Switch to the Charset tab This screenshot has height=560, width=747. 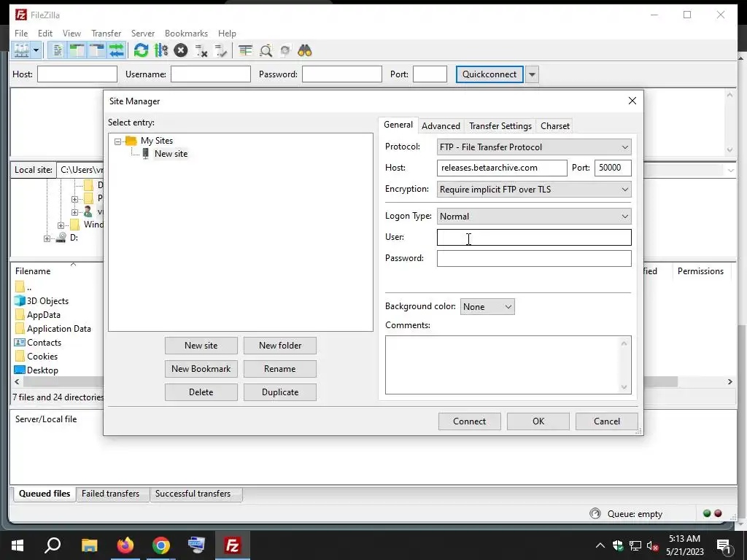tap(555, 125)
